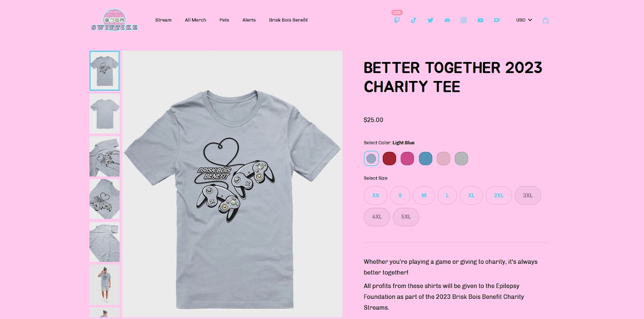Go to the Pets page
Image resolution: width=644 pixels, height=319 pixels.
pyautogui.click(x=224, y=20)
